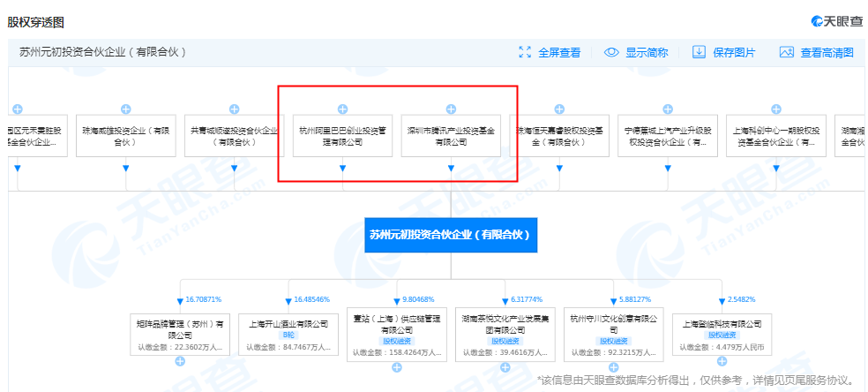Select 认缴金额：22.3602万 text

tap(180, 348)
